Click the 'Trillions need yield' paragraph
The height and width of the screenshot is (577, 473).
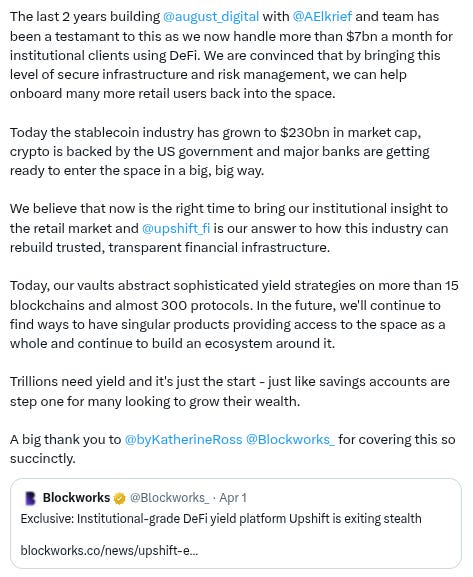tap(230, 391)
